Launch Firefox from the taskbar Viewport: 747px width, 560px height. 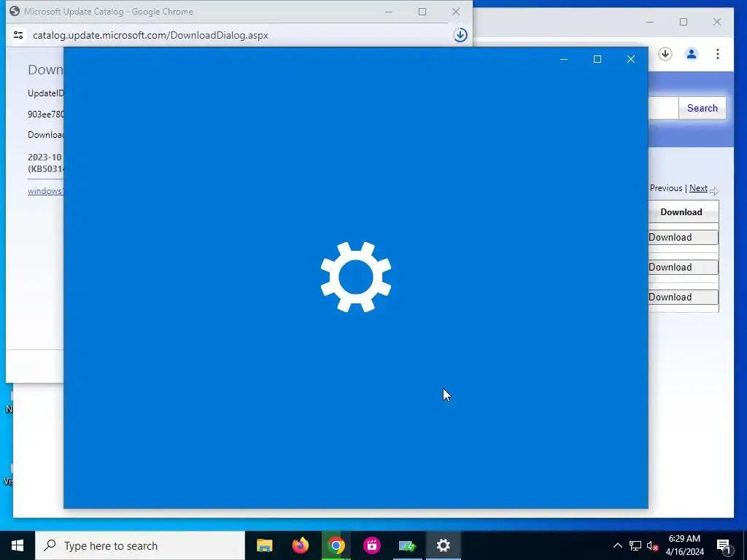[x=300, y=545]
